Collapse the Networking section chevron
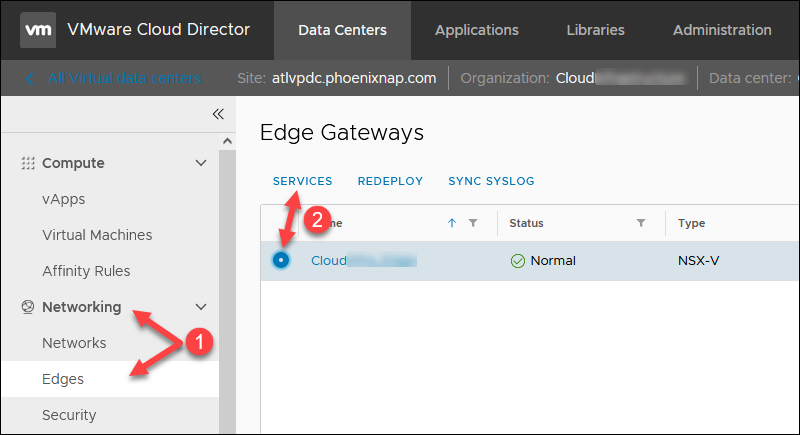Image resolution: width=800 pixels, height=435 pixels. click(201, 307)
